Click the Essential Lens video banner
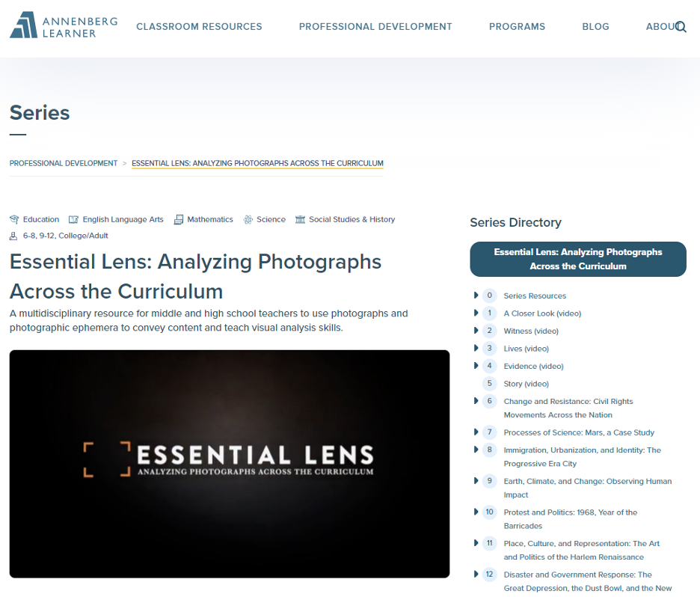This screenshot has width=700, height=597. point(230,464)
